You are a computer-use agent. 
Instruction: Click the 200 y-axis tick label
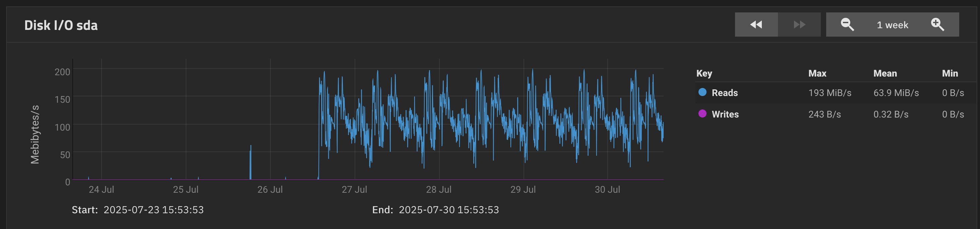pyautogui.click(x=62, y=72)
